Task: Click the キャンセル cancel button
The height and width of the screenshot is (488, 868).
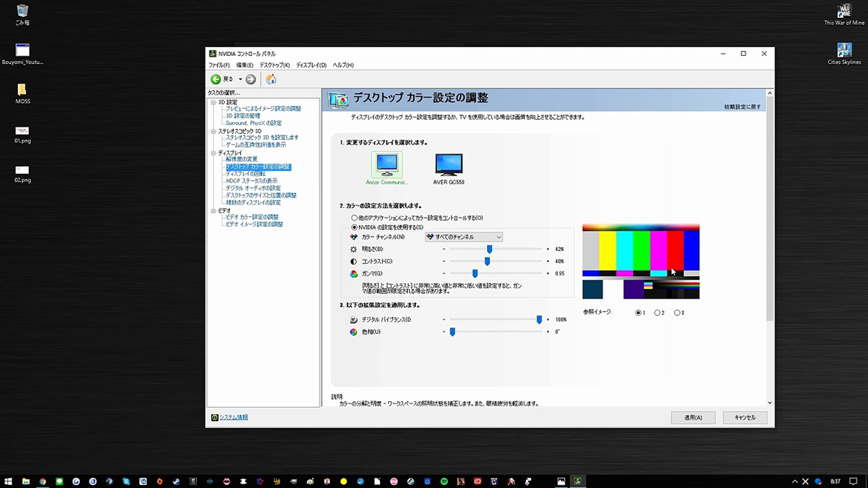Action: 745,418
